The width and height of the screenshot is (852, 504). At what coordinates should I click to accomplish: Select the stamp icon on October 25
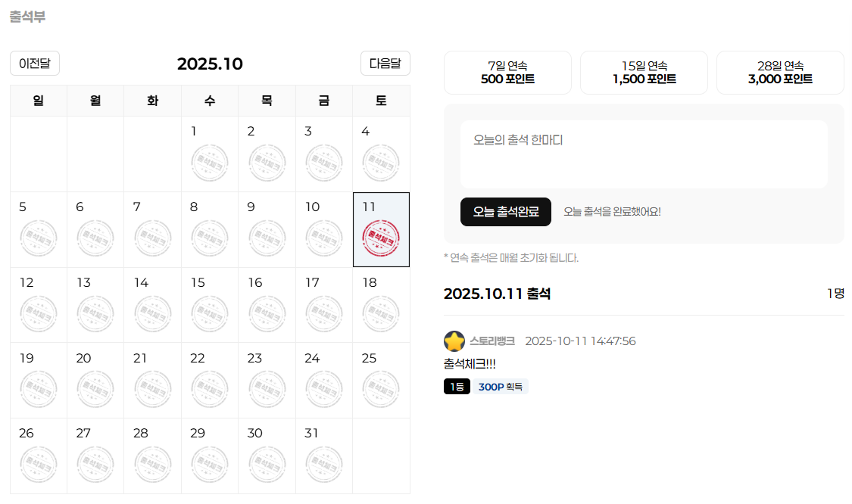(381, 389)
